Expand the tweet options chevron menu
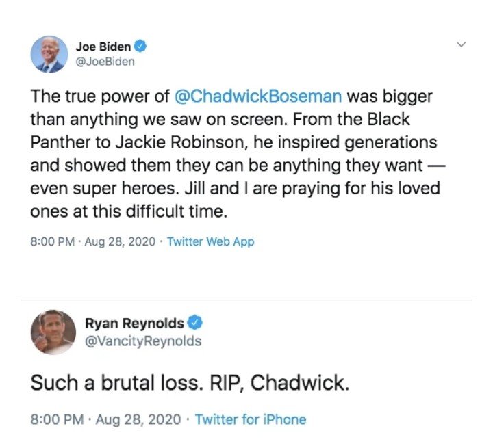This screenshot has height=448, width=493. pyautogui.click(x=461, y=44)
